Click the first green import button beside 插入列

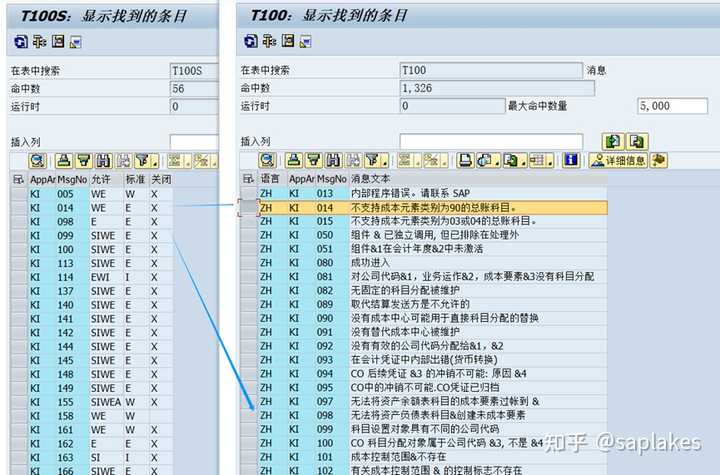(613, 141)
